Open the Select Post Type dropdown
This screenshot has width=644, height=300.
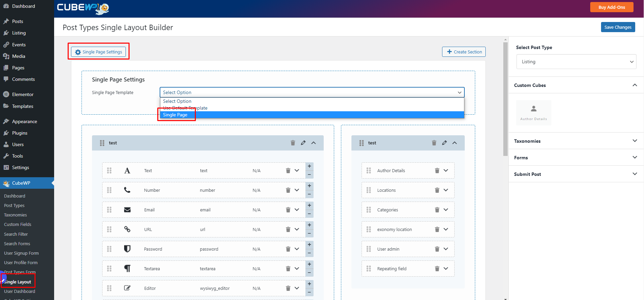(576, 62)
